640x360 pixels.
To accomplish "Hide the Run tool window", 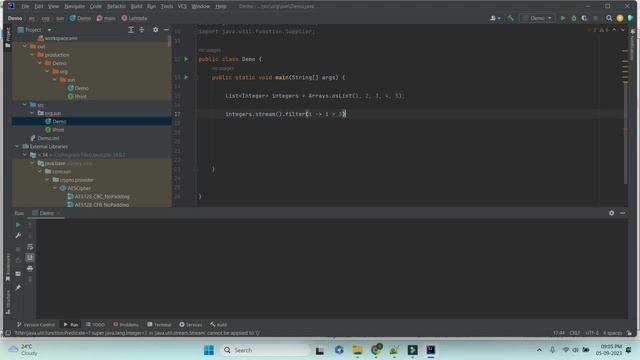I will coord(622,213).
